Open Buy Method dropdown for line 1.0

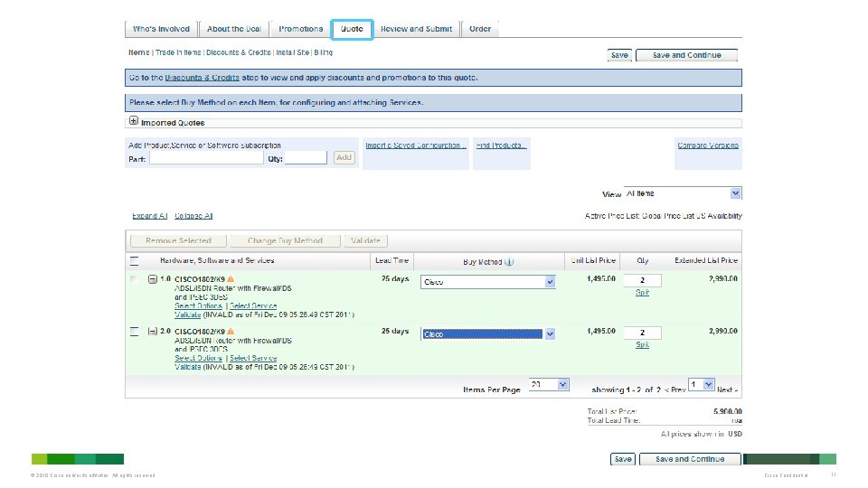point(487,282)
